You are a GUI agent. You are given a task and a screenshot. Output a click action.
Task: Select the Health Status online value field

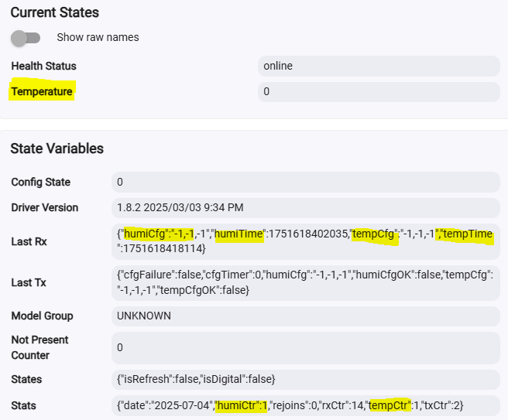[379, 66]
